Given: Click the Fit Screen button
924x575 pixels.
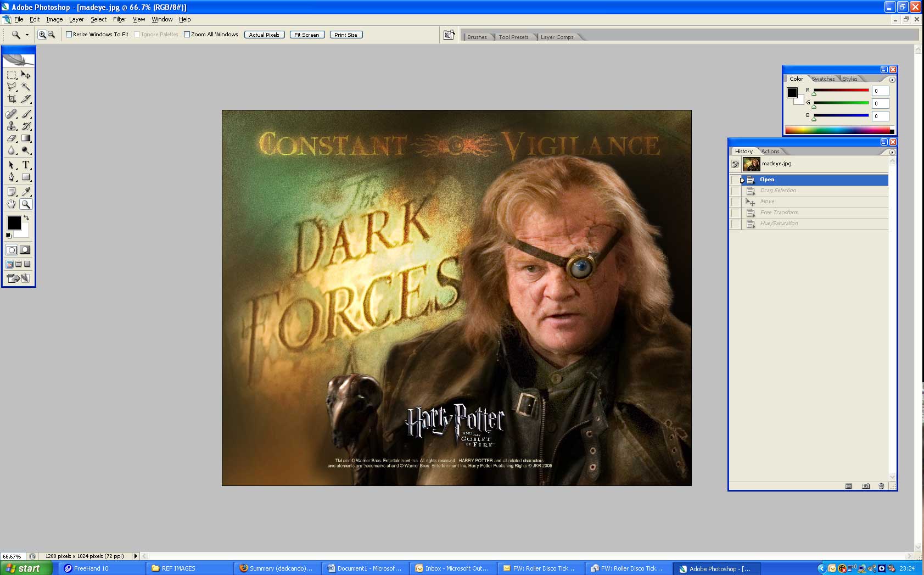Looking at the screenshot, I should point(307,35).
